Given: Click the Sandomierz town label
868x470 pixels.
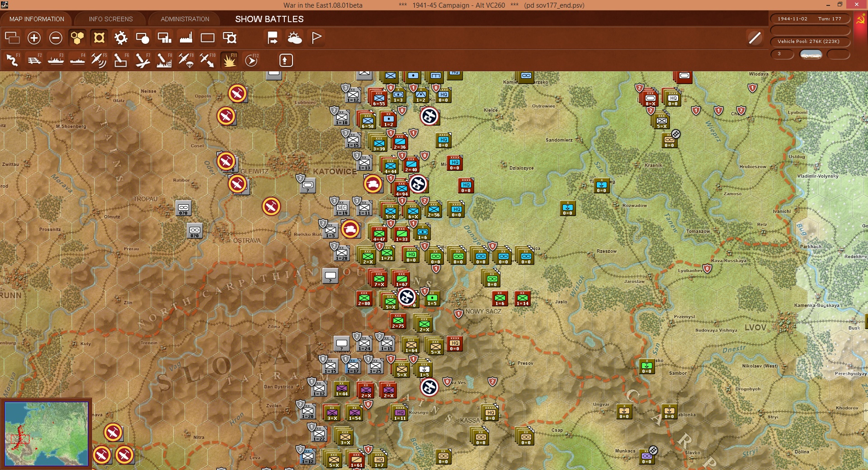Looking at the screenshot, I should coord(559,140).
